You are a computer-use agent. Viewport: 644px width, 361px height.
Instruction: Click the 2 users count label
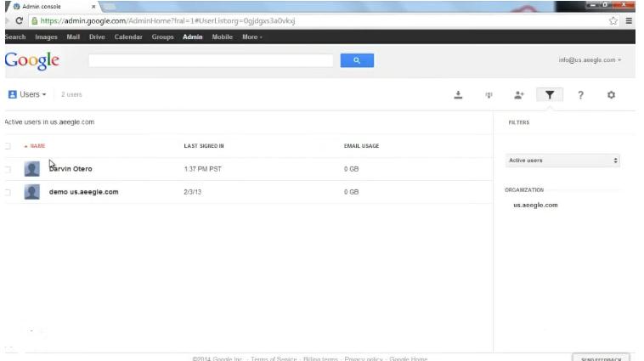tap(71, 94)
